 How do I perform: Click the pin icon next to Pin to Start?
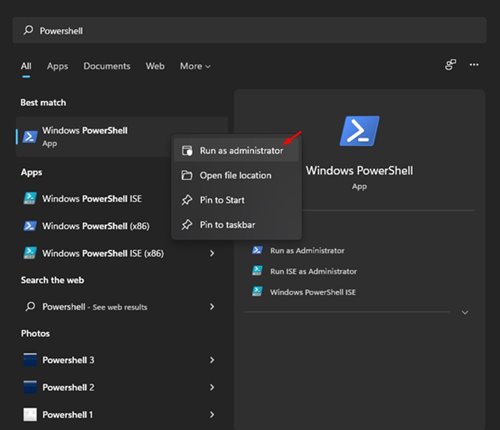point(187,200)
